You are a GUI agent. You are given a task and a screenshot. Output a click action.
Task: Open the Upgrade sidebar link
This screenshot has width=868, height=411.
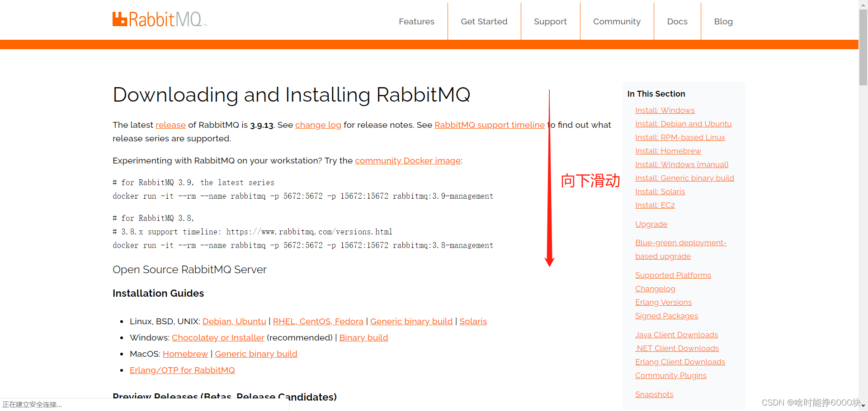(x=651, y=224)
